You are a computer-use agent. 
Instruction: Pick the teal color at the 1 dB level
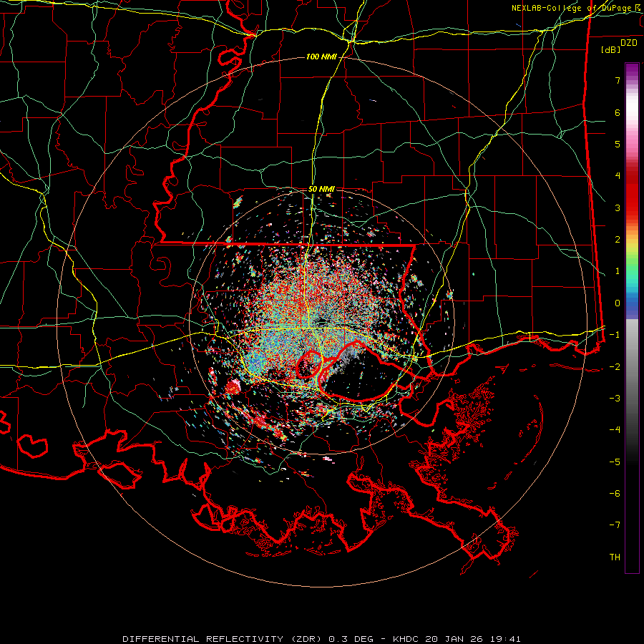pos(632,271)
